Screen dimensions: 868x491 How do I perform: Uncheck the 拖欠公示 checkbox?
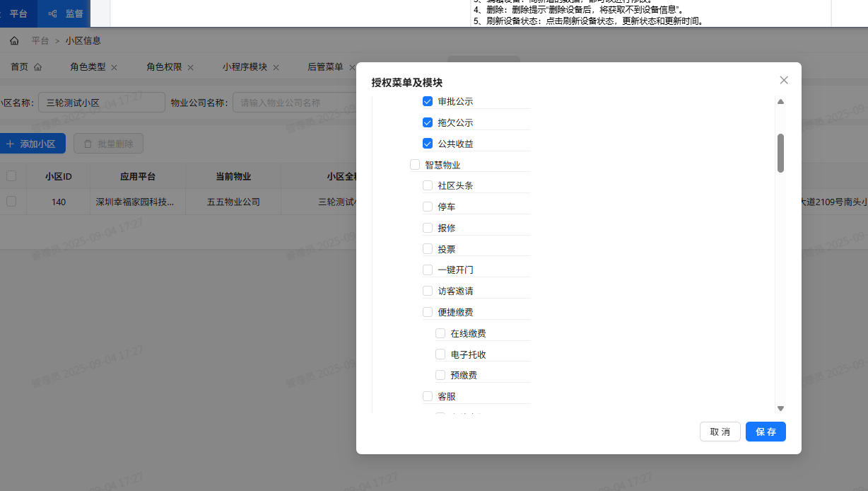(428, 122)
